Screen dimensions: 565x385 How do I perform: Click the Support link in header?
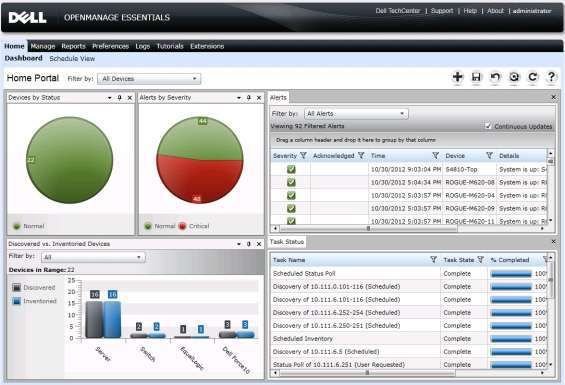[442, 11]
